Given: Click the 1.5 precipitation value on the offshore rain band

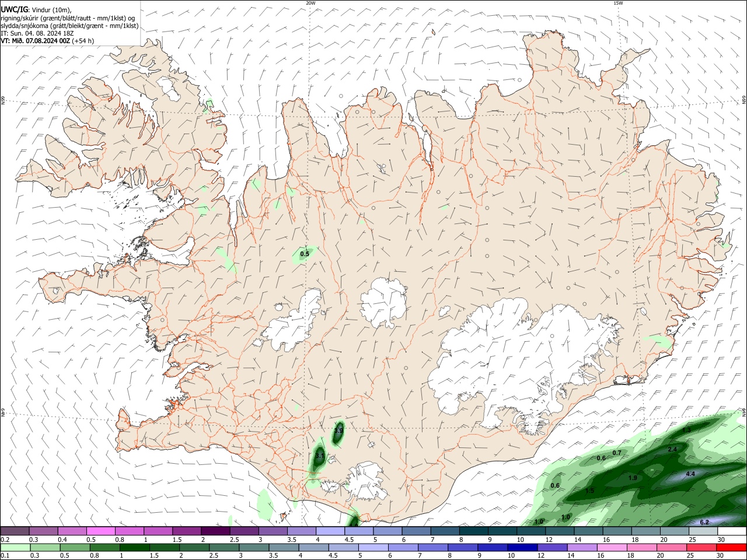Looking at the screenshot, I should tap(589, 491).
